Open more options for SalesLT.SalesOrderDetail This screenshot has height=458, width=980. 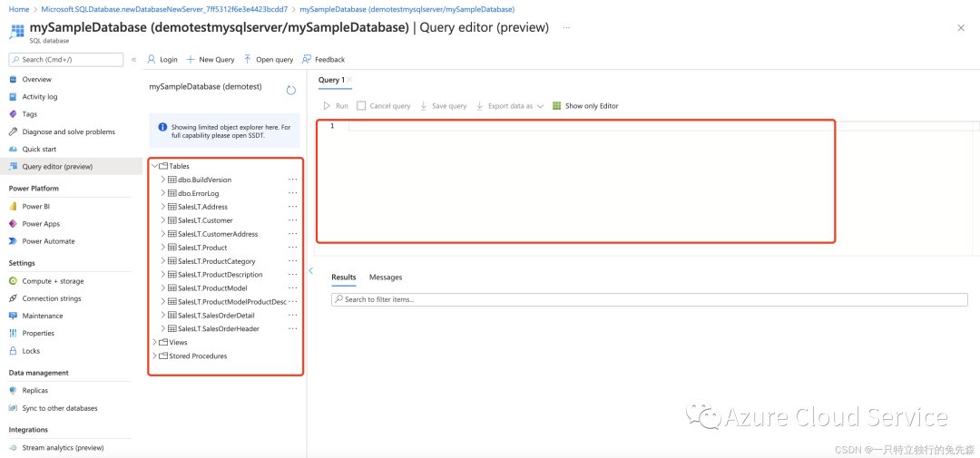click(x=292, y=315)
